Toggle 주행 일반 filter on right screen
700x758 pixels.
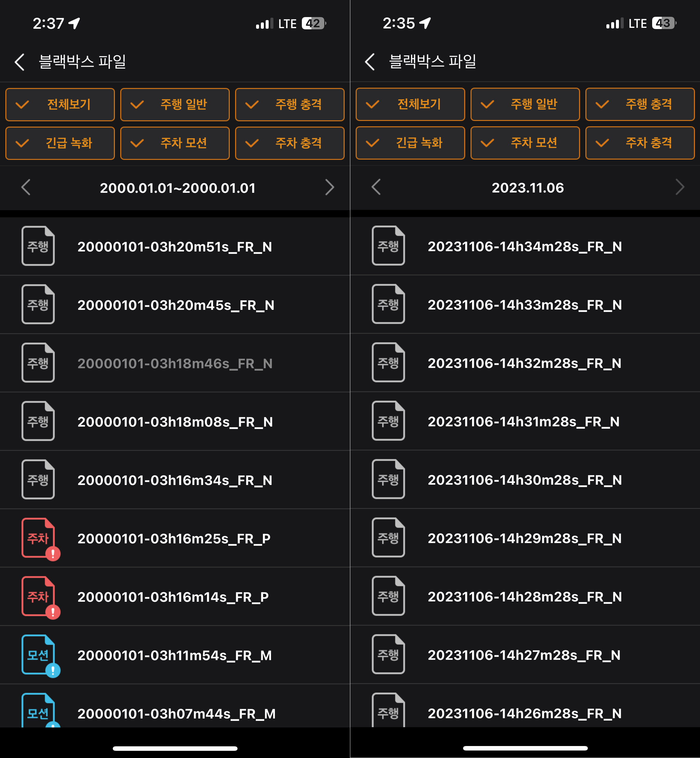(525, 104)
